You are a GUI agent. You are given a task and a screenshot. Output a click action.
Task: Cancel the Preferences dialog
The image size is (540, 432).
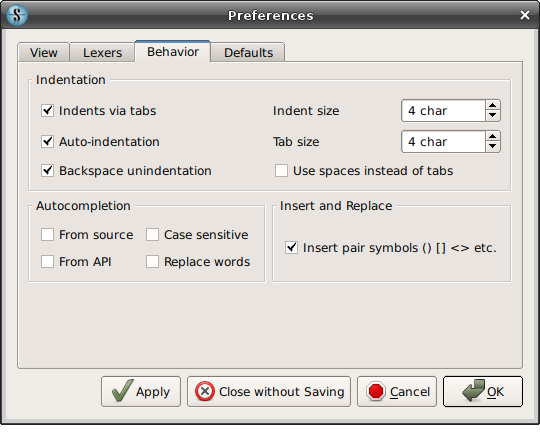(x=397, y=391)
